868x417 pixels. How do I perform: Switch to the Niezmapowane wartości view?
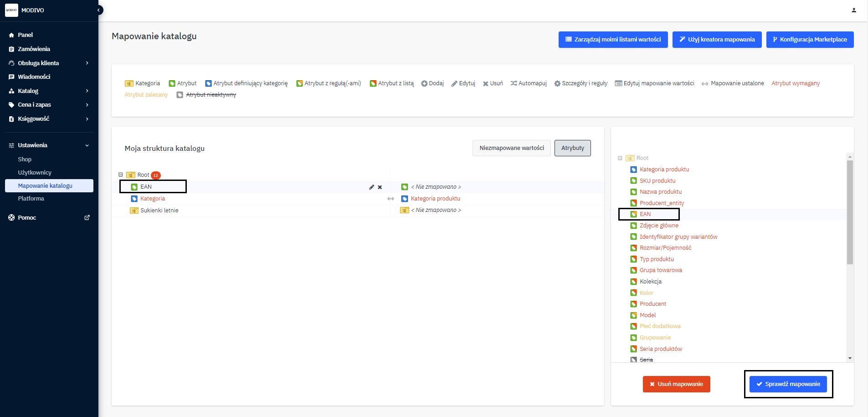click(511, 148)
